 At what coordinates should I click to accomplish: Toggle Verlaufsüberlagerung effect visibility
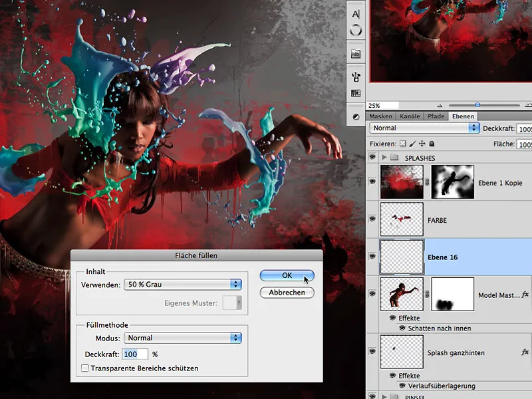point(402,386)
